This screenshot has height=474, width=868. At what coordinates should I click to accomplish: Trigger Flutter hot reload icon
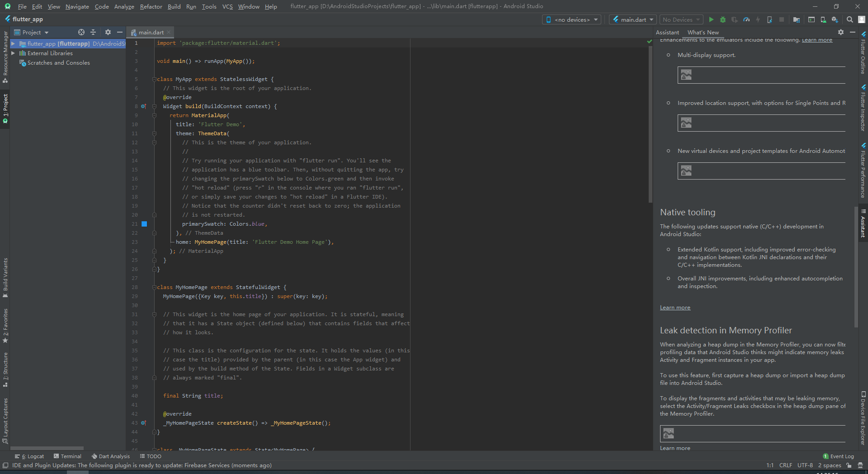758,19
